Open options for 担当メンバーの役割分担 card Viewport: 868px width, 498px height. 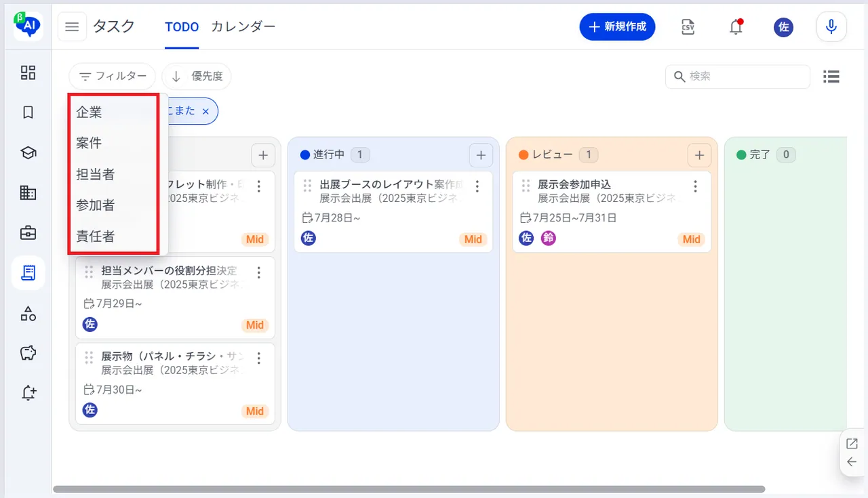(x=259, y=272)
